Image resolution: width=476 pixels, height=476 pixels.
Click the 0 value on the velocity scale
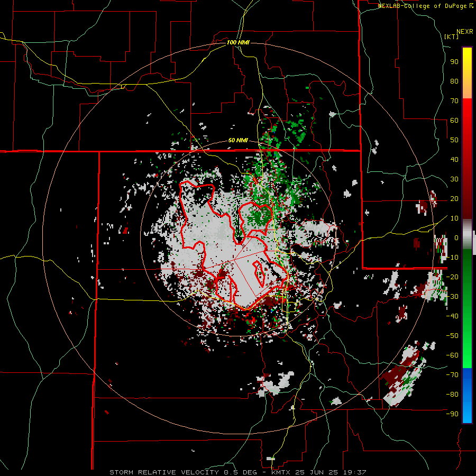[x=456, y=238]
